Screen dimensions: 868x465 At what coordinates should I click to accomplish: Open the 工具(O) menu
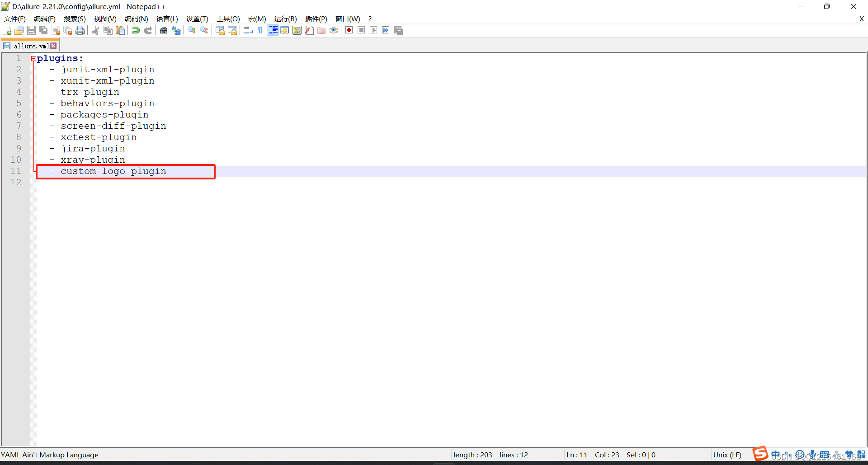click(x=228, y=19)
